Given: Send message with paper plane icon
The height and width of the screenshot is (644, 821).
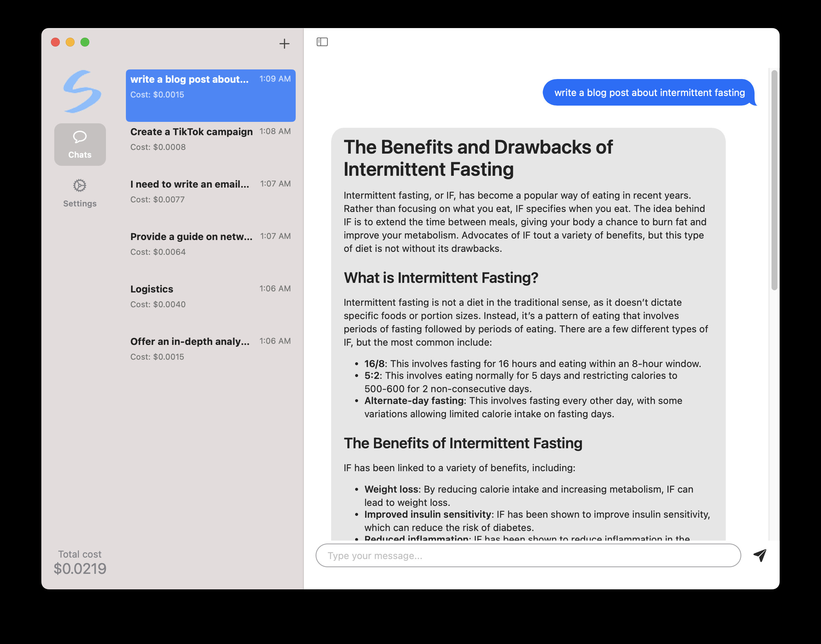Looking at the screenshot, I should coord(760,555).
